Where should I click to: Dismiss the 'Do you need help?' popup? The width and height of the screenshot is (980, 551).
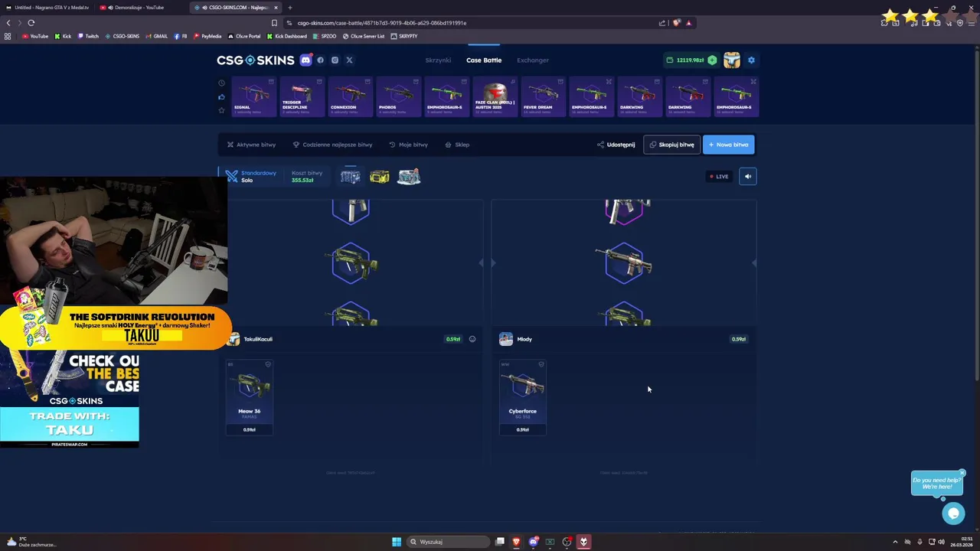point(962,473)
